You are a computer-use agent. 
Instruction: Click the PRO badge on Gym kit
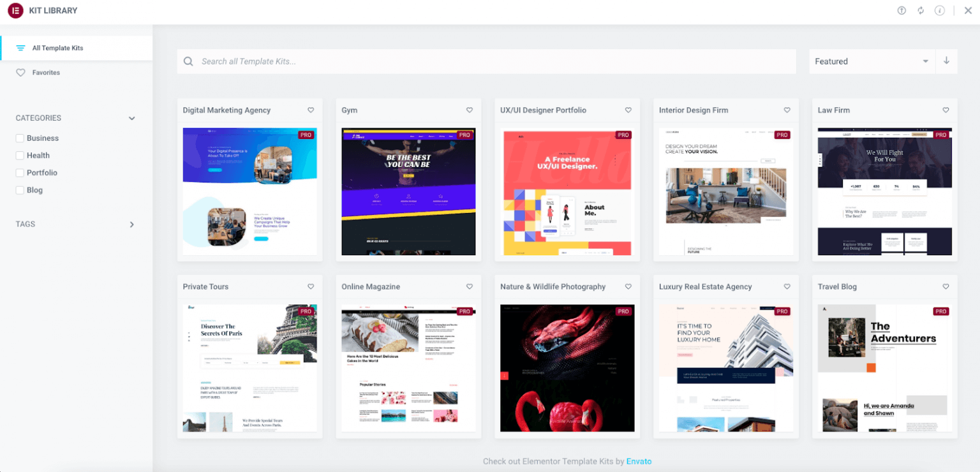[x=464, y=135]
